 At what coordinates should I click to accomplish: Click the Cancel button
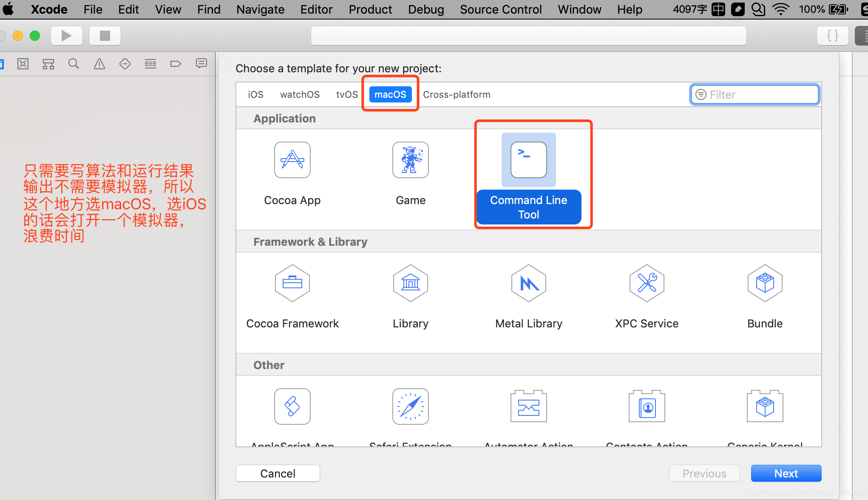click(278, 473)
